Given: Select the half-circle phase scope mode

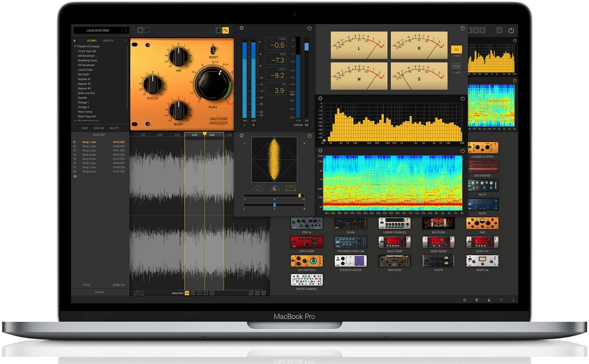Looking at the screenshot, I should pos(258,188).
